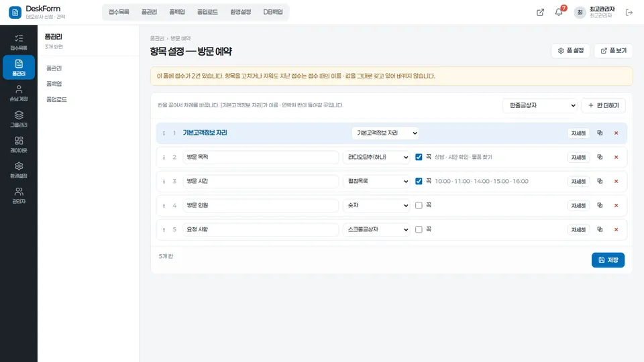The width and height of the screenshot is (644, 362).
Task: Select 접수목록 in the top menu
Action: (119, 12)
